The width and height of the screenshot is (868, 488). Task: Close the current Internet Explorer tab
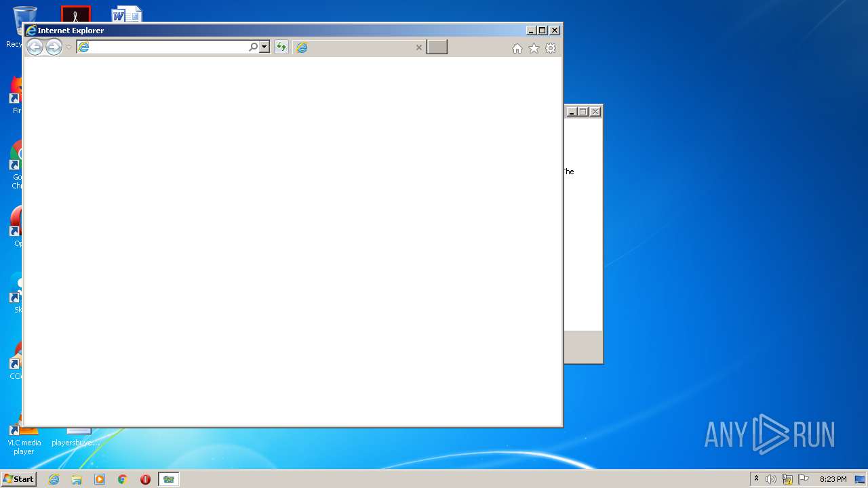(418, 47)
